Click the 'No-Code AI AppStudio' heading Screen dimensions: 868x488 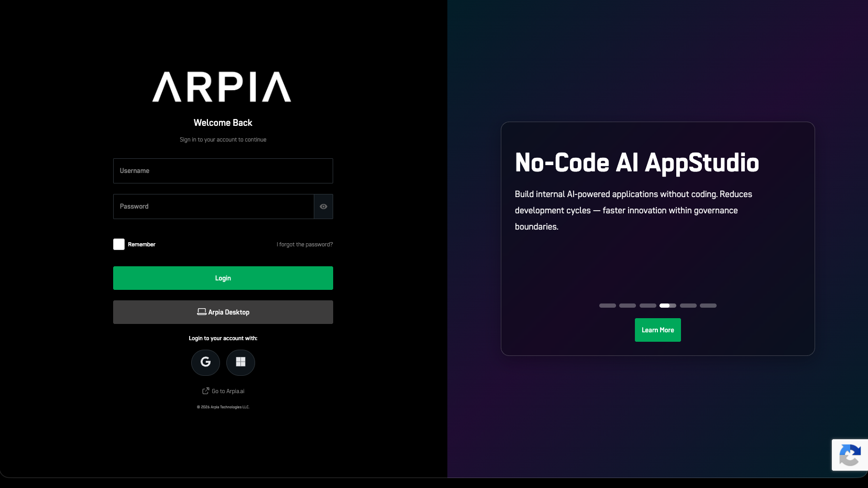click(637, 162)
